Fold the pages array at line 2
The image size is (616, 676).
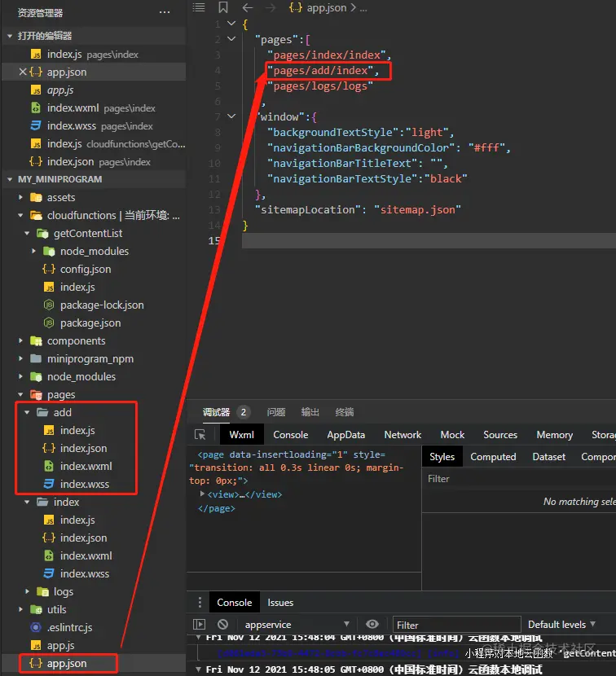[x=231, y=39]
